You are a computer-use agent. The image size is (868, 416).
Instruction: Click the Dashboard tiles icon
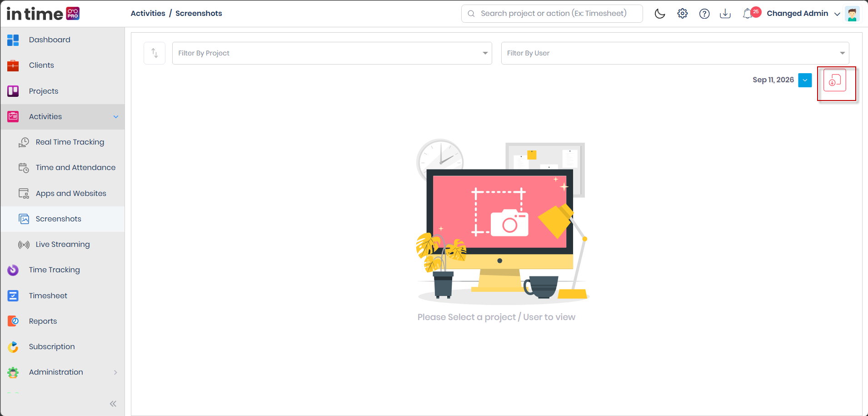tap(13, 40)
